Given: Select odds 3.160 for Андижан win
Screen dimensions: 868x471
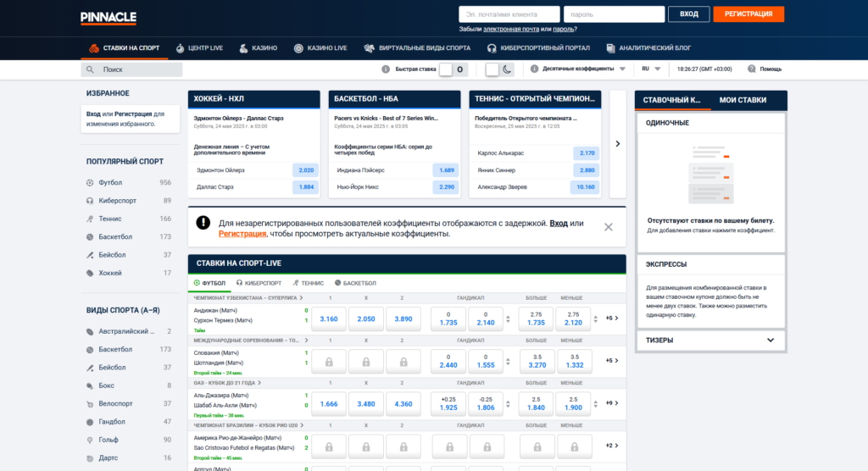Looking at the screenshot, I should point(329,319).
